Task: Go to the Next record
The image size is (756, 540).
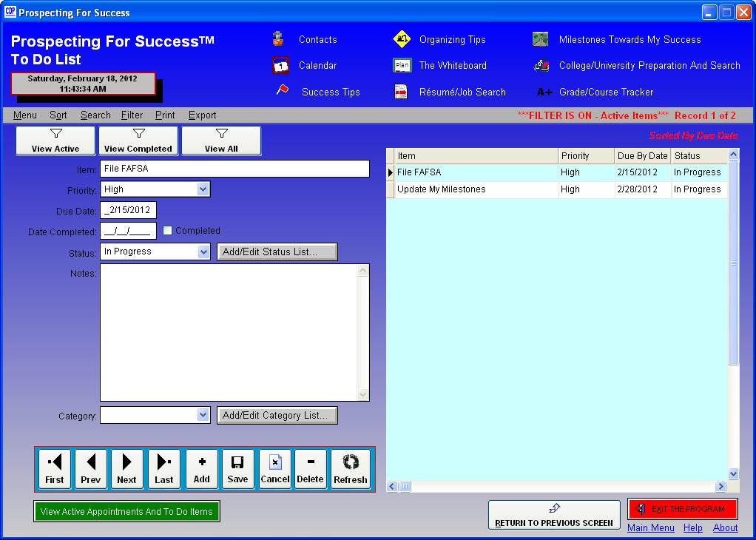Action: (126, 469)
